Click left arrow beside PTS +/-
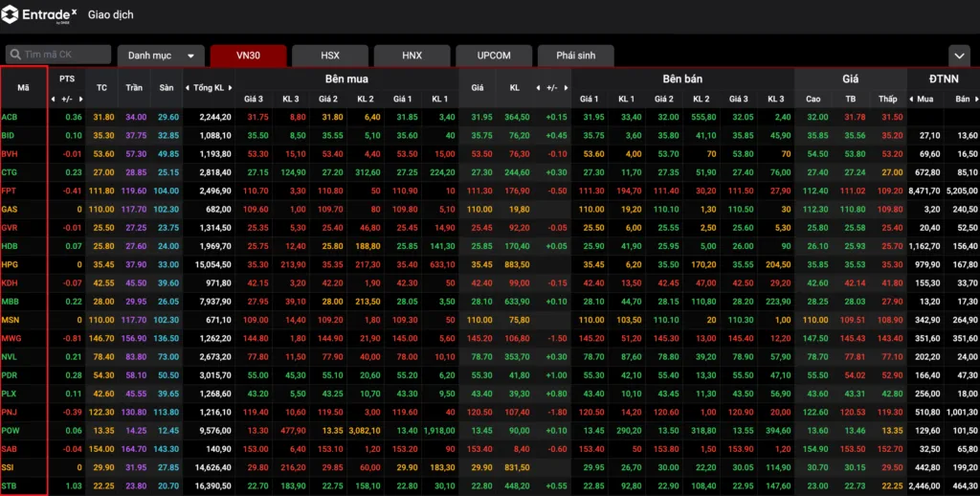The image size is (980, 496). coord(55,99)
